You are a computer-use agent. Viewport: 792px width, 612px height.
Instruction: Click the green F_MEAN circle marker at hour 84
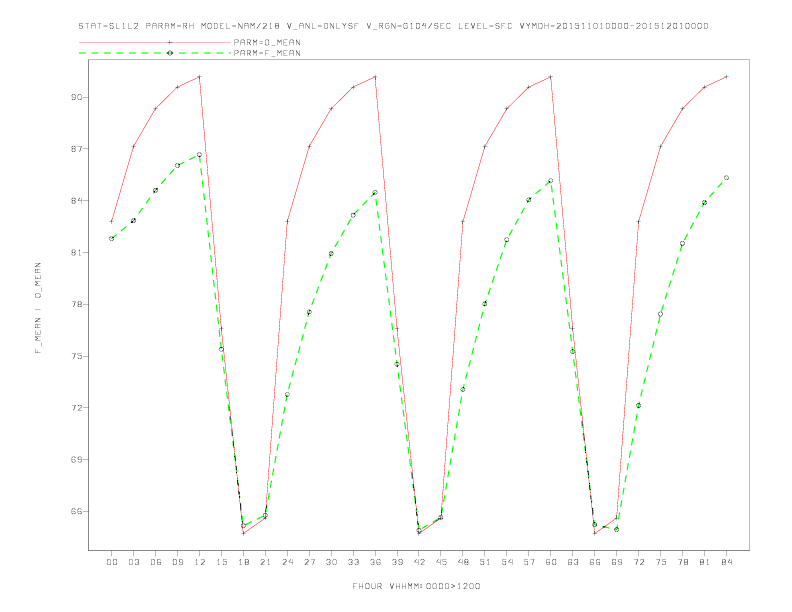tap(726, 178)
